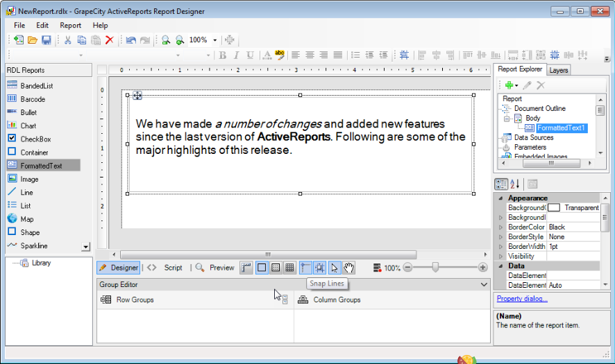Click the blue Snap to Grid toolbar icon
The image size is (615, 364).
405,55
